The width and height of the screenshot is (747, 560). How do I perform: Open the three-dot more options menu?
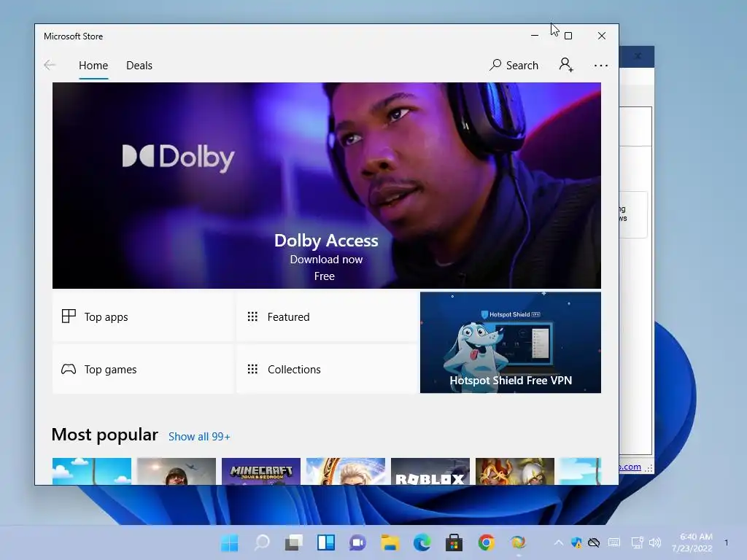[x=601, y=65]
